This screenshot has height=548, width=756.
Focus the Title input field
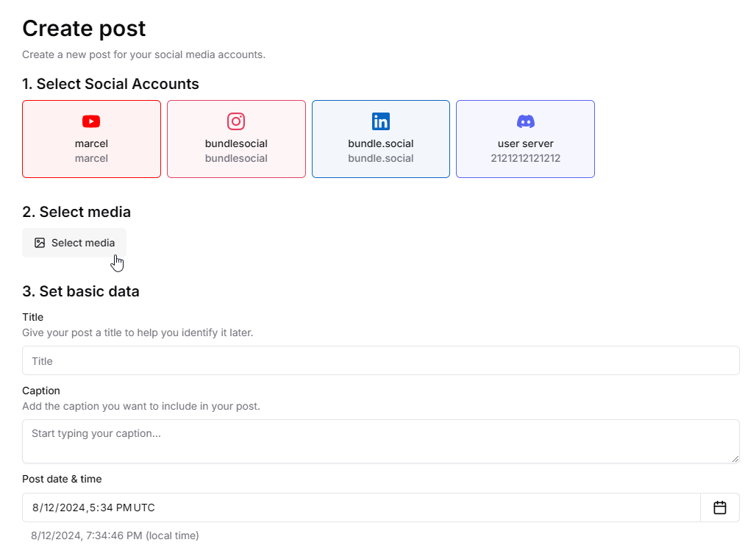381,360
